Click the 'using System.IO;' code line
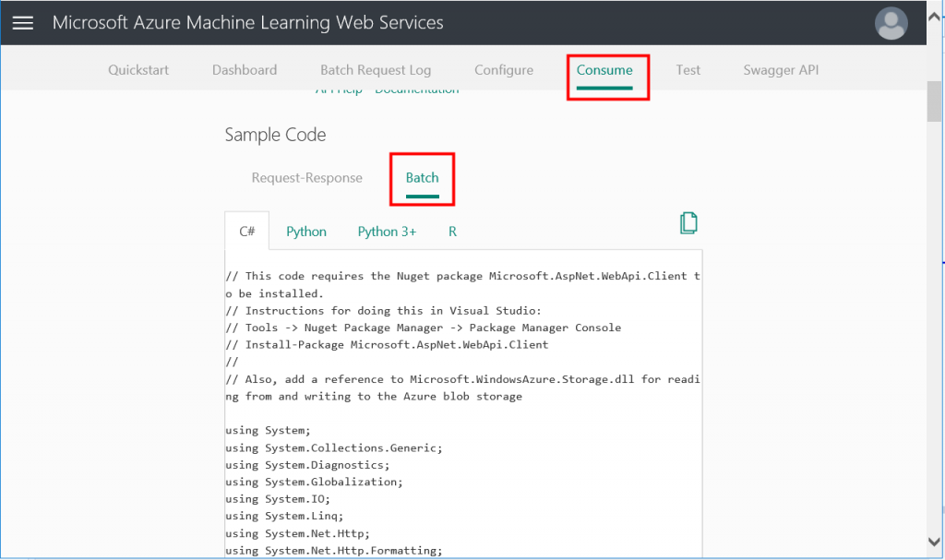Screen dimensions: 945x560 [278, 499]
